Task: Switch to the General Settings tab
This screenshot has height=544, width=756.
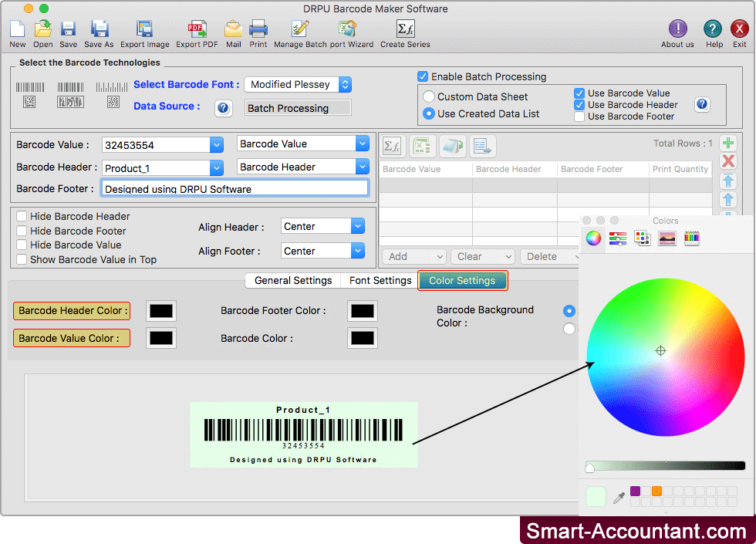Action: 293,280
